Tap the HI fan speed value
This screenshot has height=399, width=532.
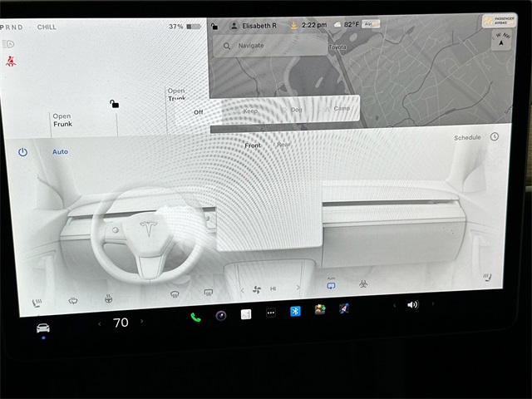tap(273, 288)
